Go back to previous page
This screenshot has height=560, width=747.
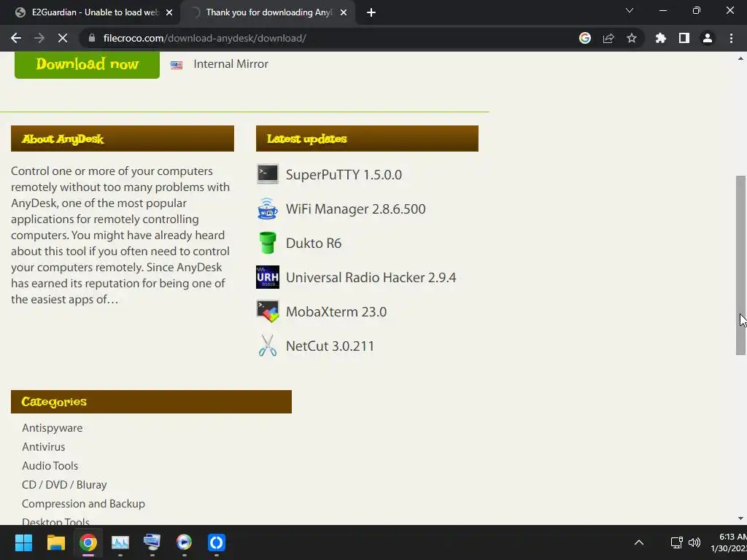16,38
